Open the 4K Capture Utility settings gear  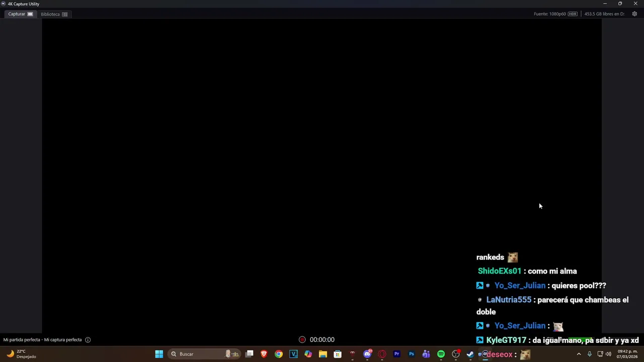click(634, 14)
